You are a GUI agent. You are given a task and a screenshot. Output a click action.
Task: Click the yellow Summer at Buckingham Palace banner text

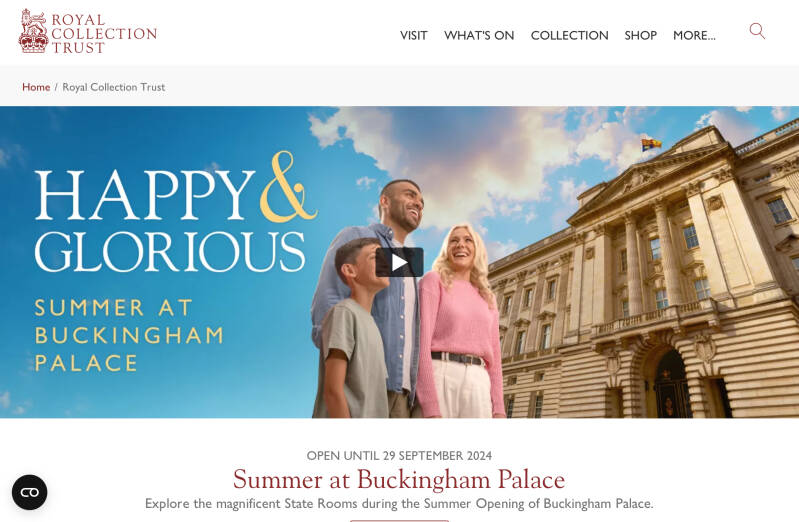pos(129,335)
